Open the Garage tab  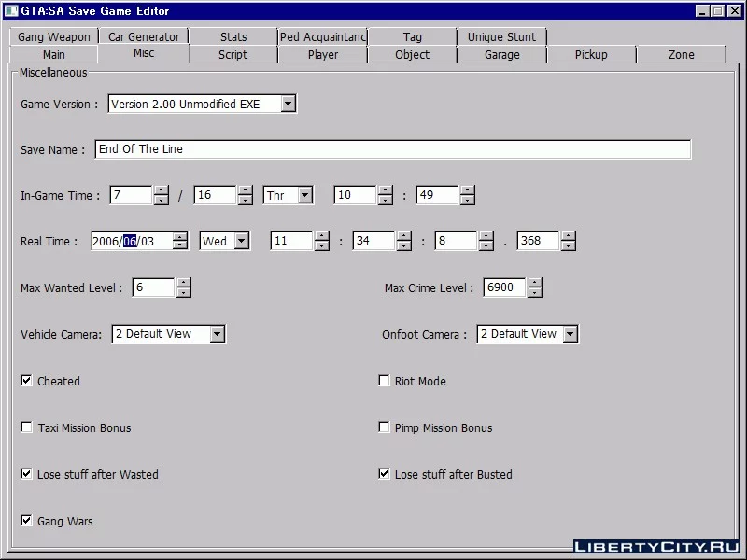click(501, 54)
